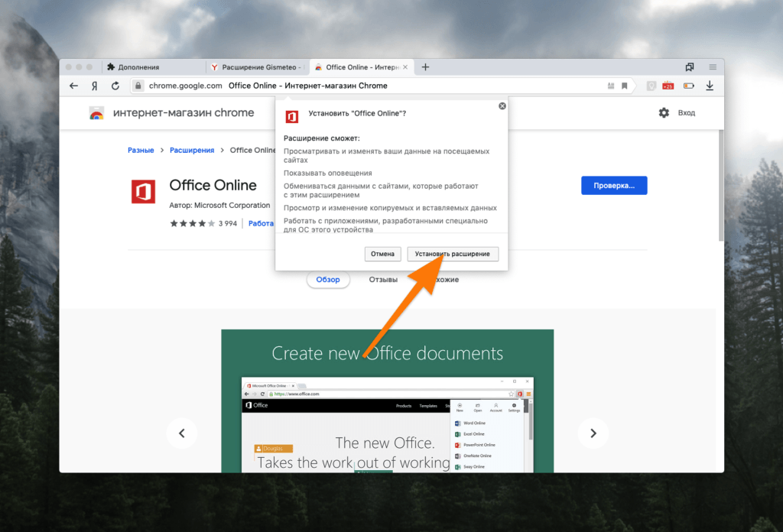This screenshot has width=783, height=532.
Task: Open the reader/translate icon in address bar
Action: tap(611, 86)
